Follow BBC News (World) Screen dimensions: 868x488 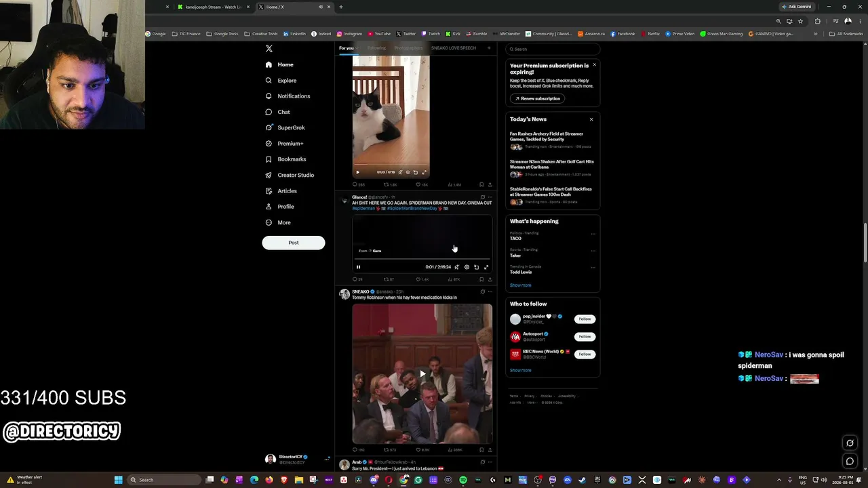click(x=585, y=354)
